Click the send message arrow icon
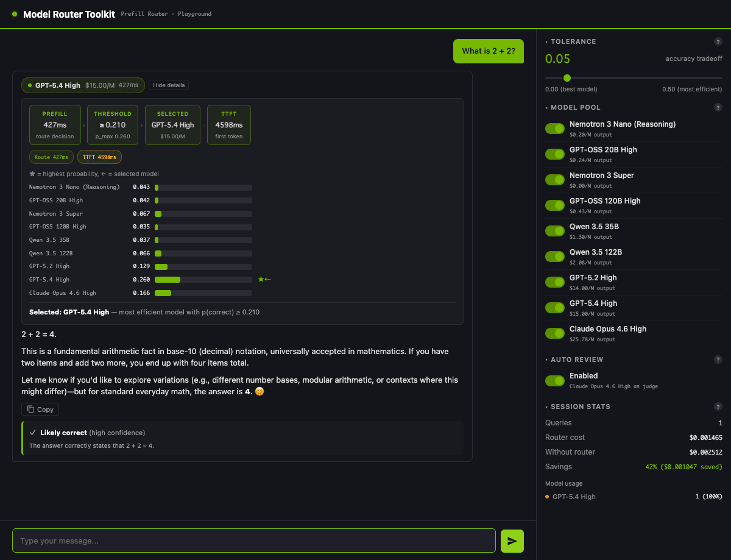Viewport: 731px width, 560px height. pos(512,541)
